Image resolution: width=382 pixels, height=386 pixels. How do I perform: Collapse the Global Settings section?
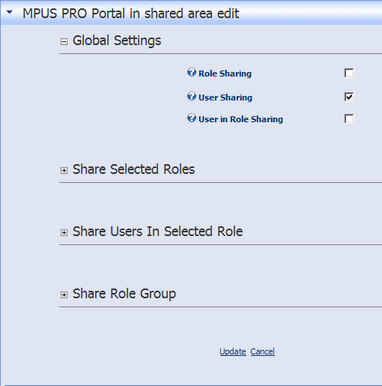tap(64, 42)
